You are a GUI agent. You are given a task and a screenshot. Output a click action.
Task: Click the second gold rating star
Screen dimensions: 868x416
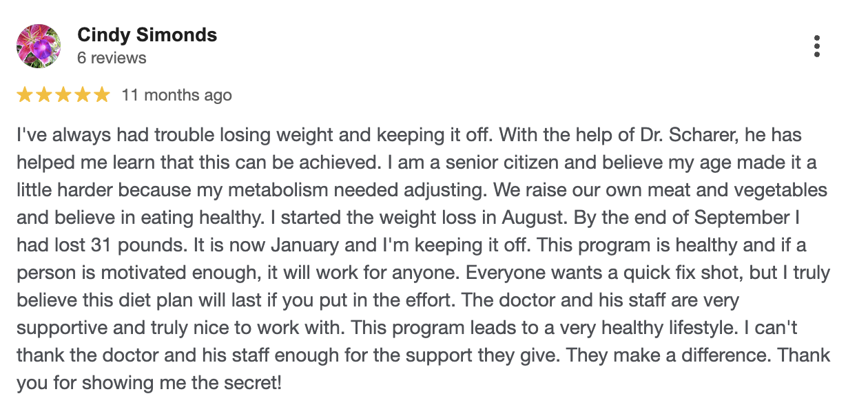(44, 95)
